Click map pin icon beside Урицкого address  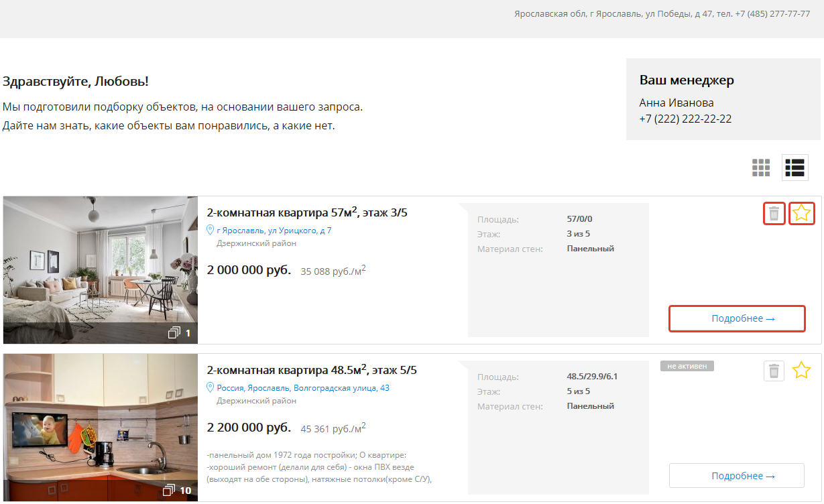click(x=211, y=231)
